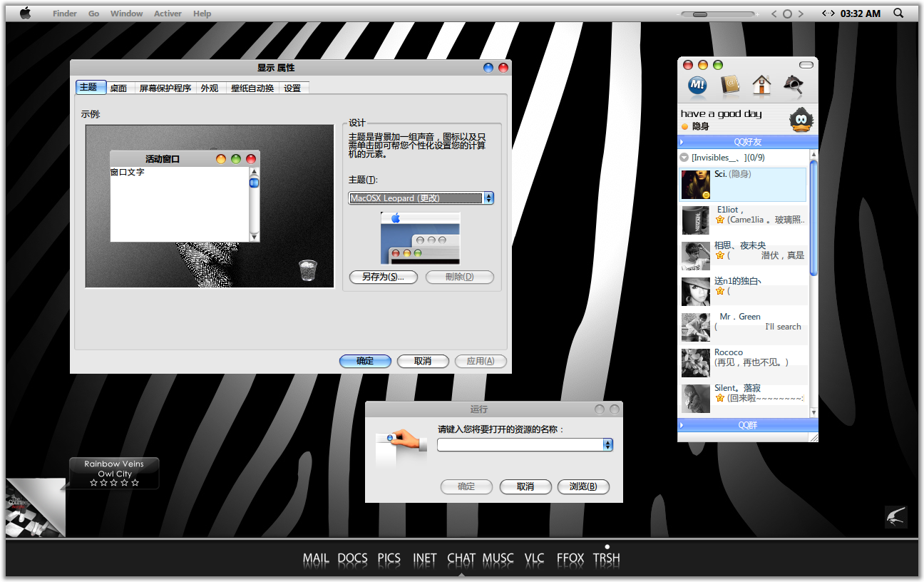Viewport: 924px width, 582px height.
Task: Open MUSC in the dock
Action: tap(498, 558)
